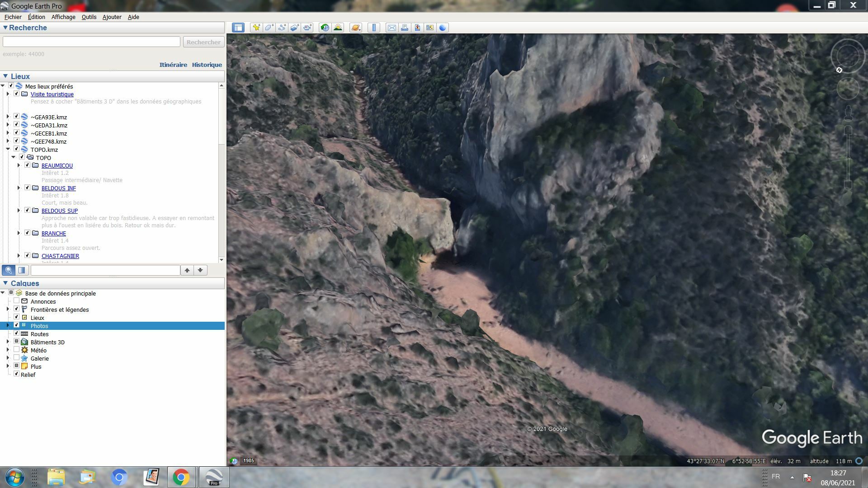
Task: Collapse the TOPO.kmz tree node
Action: pyautogui.click(x=8, y=149)
